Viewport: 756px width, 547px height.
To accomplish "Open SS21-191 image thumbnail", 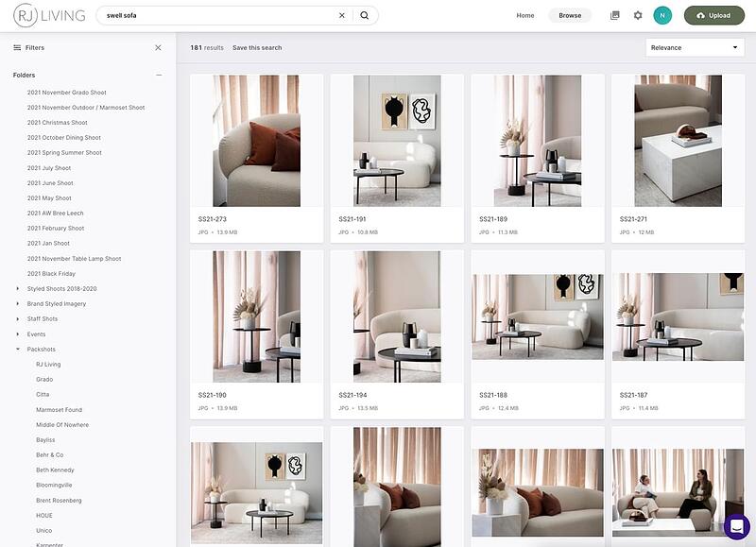I will [397, 141].
